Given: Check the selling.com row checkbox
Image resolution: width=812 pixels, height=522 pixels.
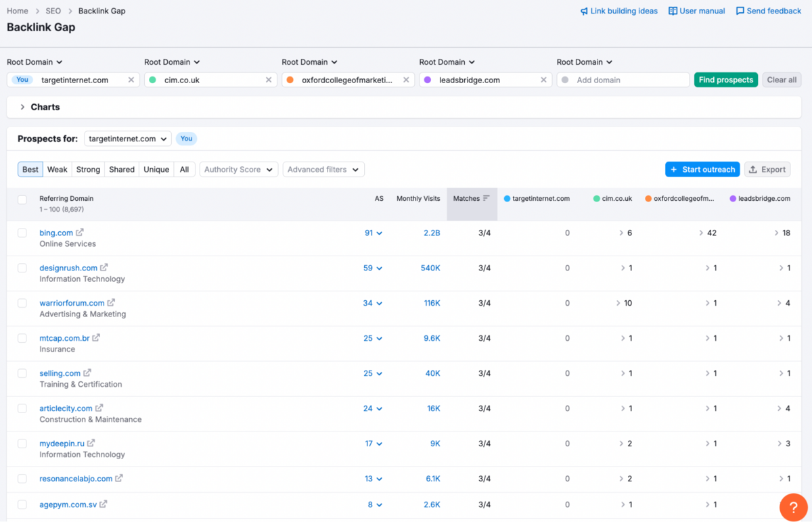Looking at the screenshot, I should click(x=22, y=373).
